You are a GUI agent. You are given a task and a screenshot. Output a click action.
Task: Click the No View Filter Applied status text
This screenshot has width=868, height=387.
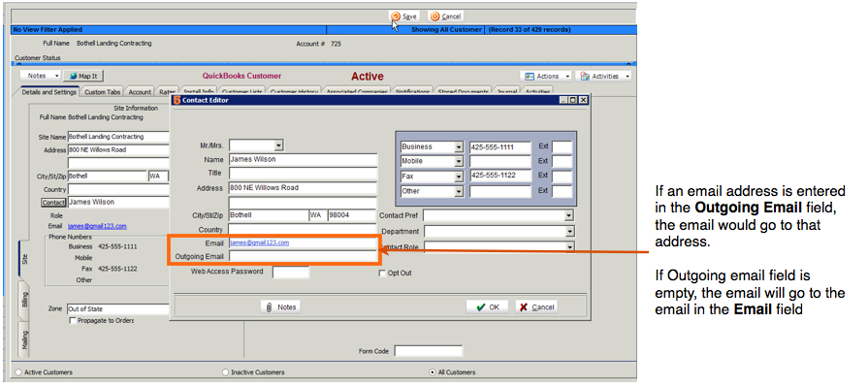point(48,30)
